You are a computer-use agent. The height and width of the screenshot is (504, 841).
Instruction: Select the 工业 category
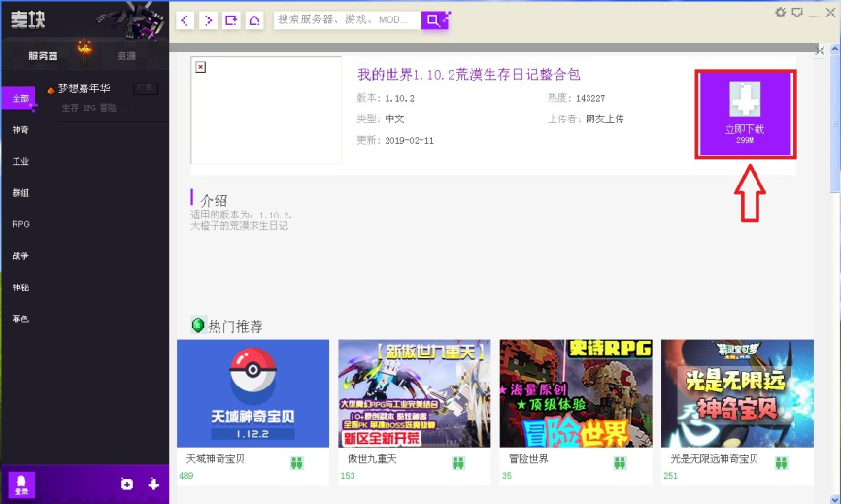coord(20,161)
